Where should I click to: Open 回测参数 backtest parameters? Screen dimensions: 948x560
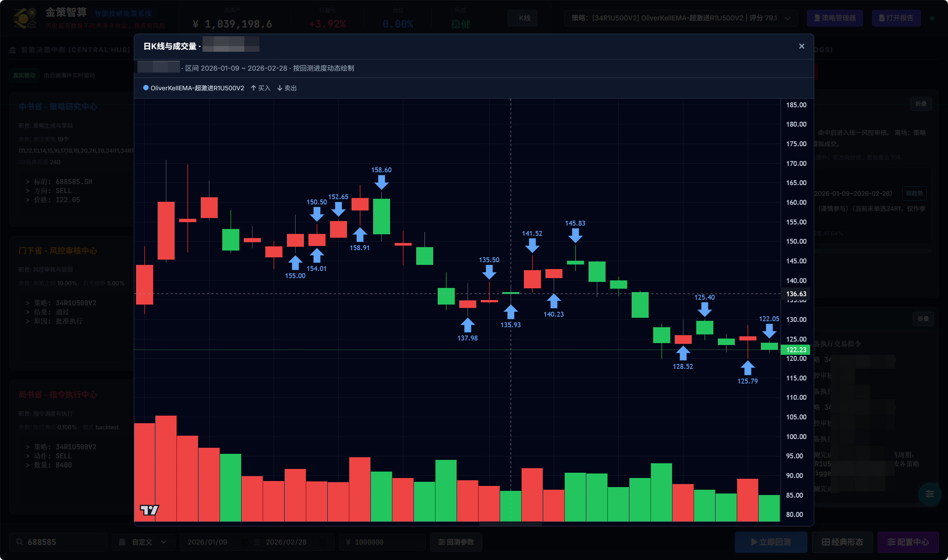coord(456,542)
